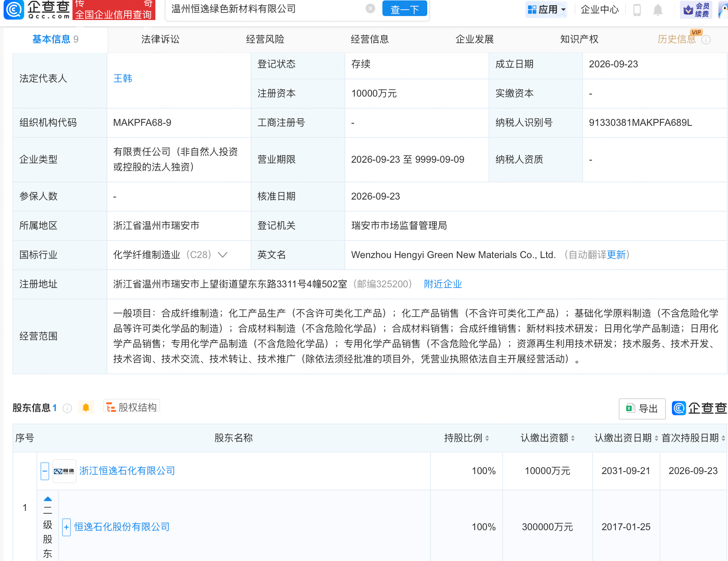
Task: Click the 更新 translation link
Action: pyautogui.click(x=616, y=255)
